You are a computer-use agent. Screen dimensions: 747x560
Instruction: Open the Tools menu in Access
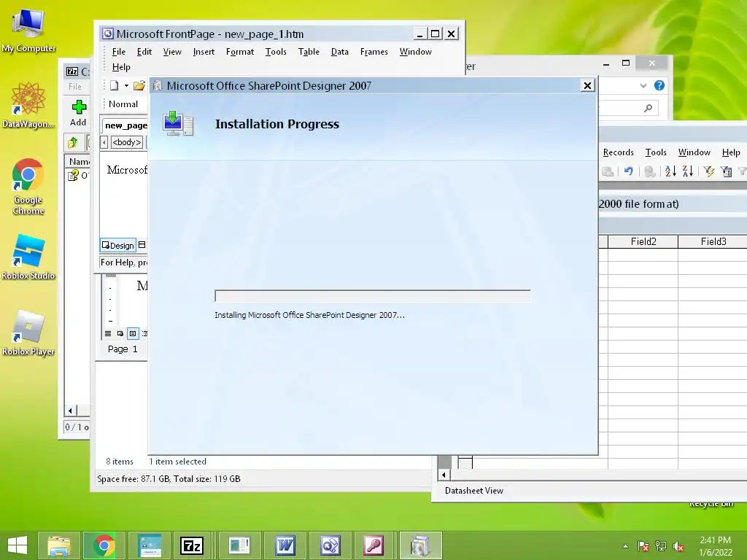tap(656, 152)
